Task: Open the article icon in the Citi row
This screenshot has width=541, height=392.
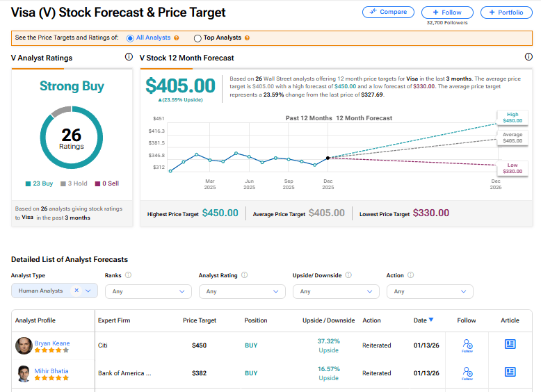Action: (x=510, y=344)
